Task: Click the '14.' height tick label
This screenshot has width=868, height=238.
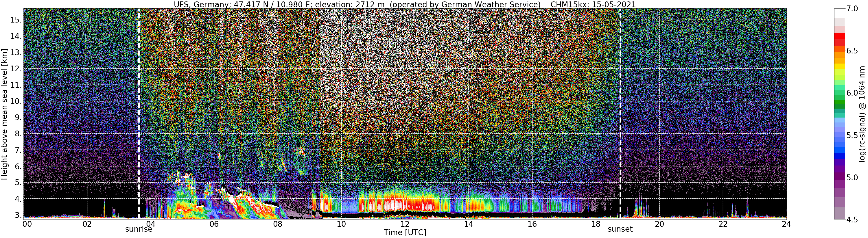Action: point(16,36)
